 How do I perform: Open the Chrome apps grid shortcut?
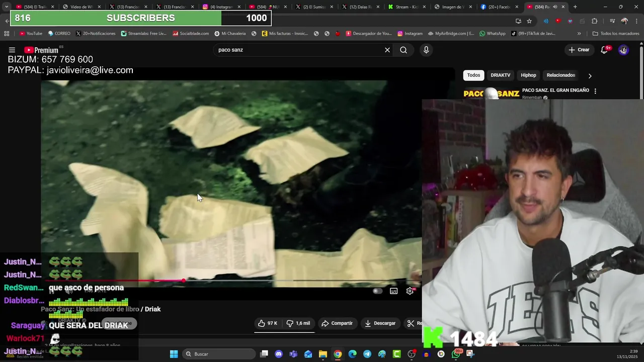point(7,34)
